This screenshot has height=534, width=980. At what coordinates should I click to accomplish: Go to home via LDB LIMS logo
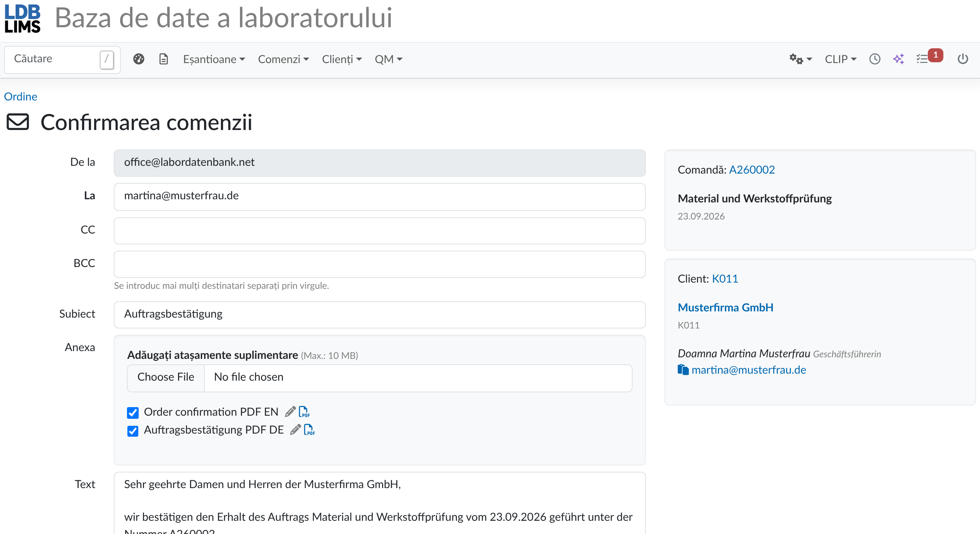23,18
